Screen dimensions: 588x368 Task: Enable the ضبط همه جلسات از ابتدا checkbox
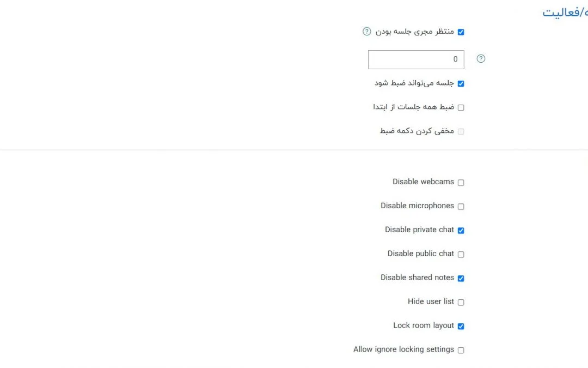[461, 108]
